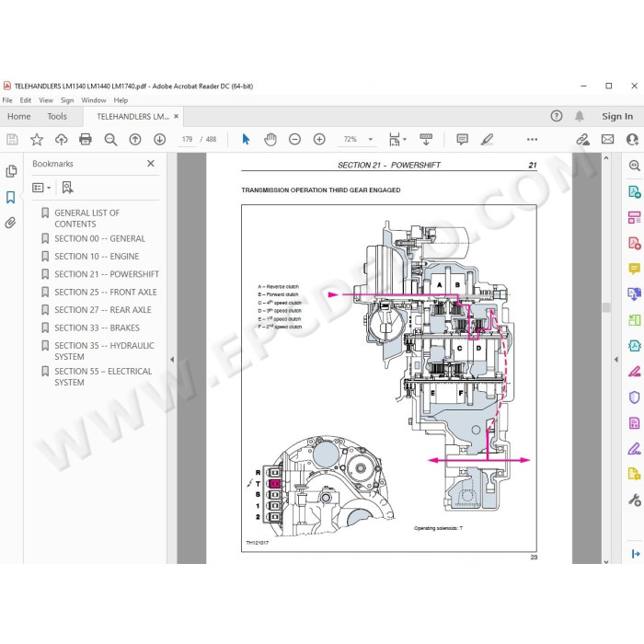Screen dimensions: 644x644
Task: Zoom out with minus button
Action: [x=294, y=140]
